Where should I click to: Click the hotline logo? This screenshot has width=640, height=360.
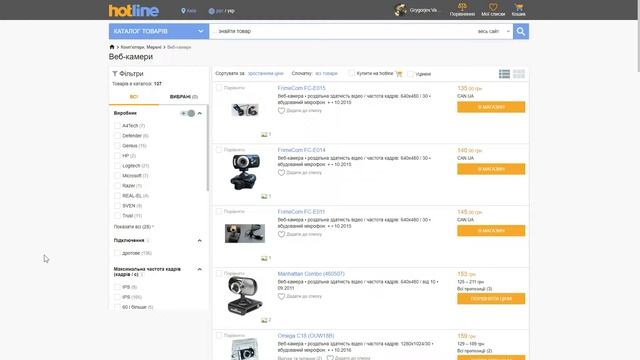tap(133, 11)
